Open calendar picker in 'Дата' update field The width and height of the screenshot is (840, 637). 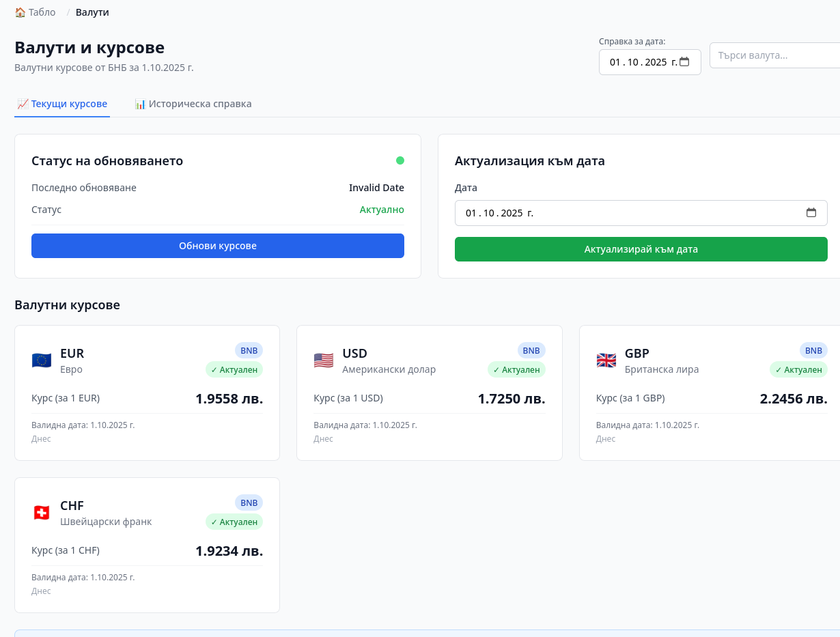click(811, 213)
